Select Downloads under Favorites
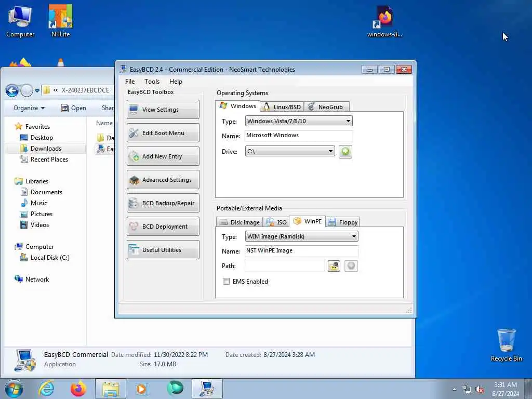This screenshot has height=399, width=532. [x=41, y=148]
